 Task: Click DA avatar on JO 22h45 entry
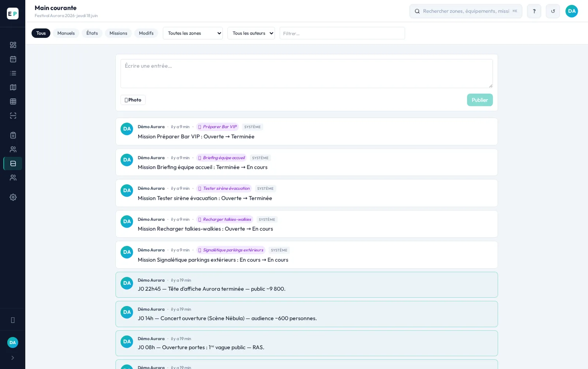pos(127,283)
